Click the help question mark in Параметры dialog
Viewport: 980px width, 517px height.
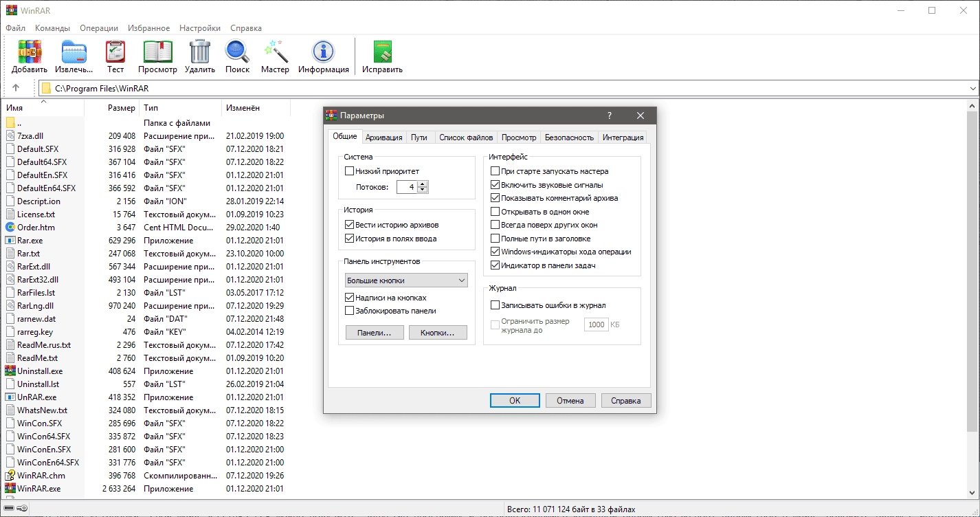pyautogui.click(x=609, y=115)
